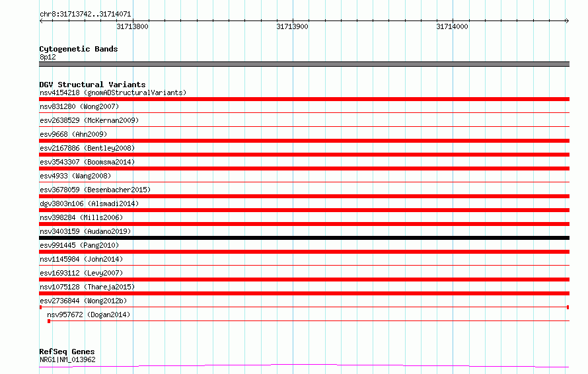Screen dimensions: 588x374
Task: Click the black bar under nsv3403159 (Audano2019)
Action: [304, 238]
